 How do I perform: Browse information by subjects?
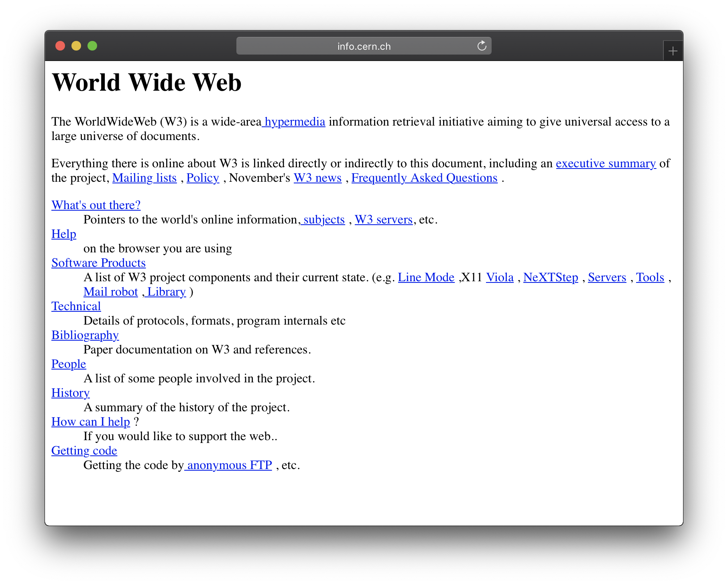323,219
